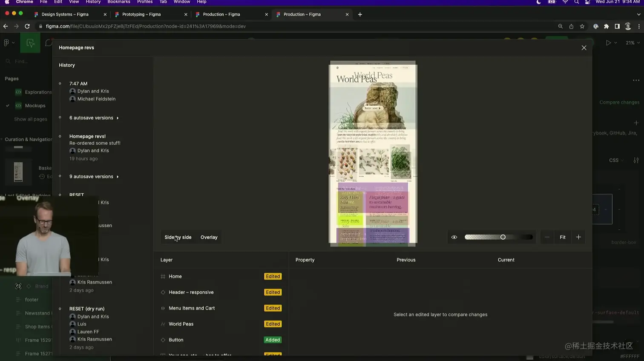The image size is (644, 361).
Task: Open the tab search dropdown chevron
Action: (638, 14)
